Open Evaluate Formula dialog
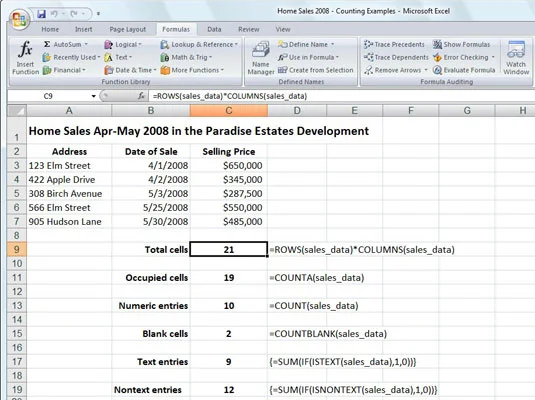Screen dimensions: 535x400 [464, 70]
